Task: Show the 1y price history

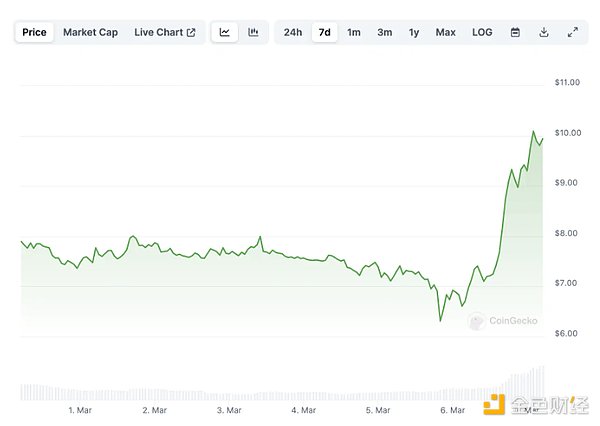Action: pos(414,32)
